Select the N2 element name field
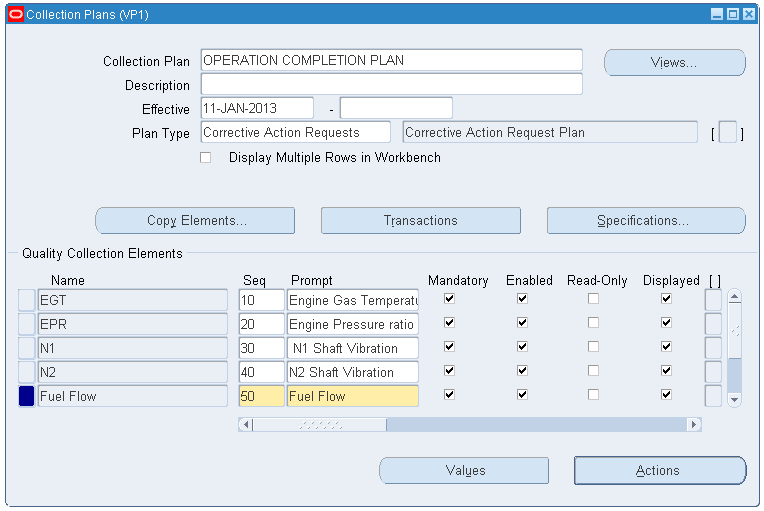764x511 pixels. click(133, 372)
